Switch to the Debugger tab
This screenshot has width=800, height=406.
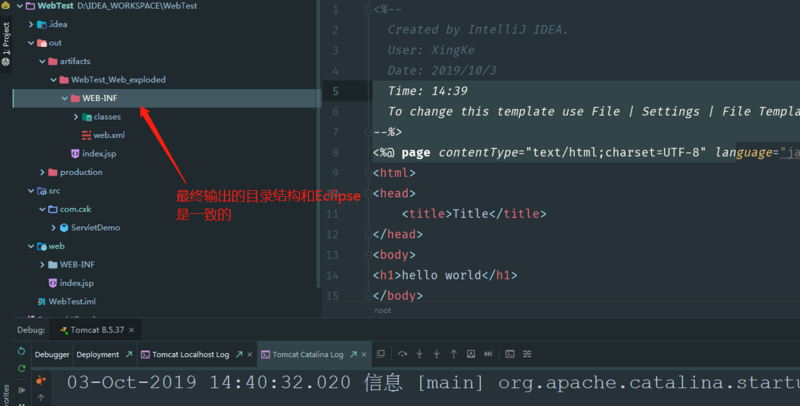pyautogui.click(x=52, y=354)
